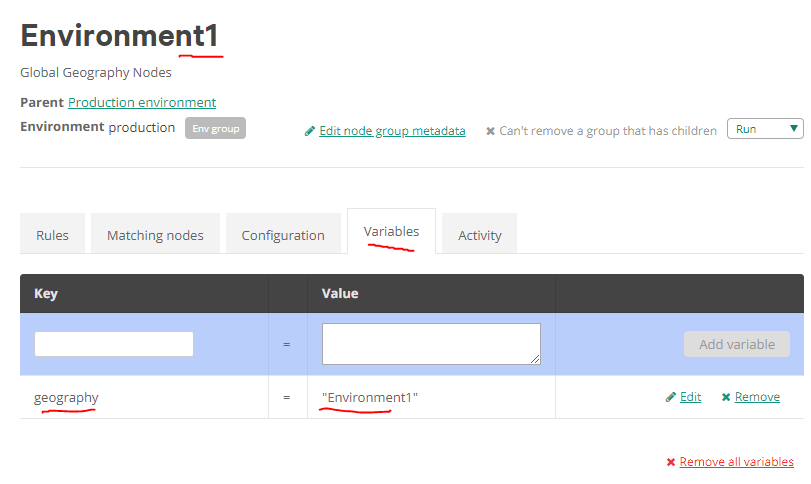
Task: Select the Variables tab
Action: click(391, 231)
